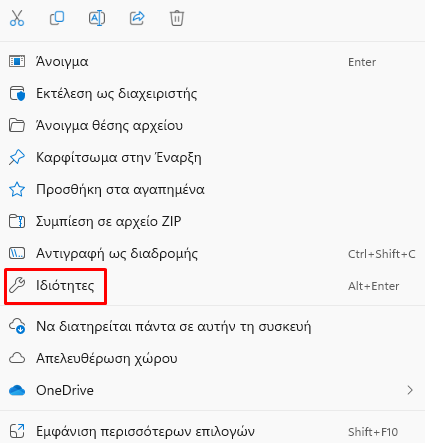Click the Cut scissors icon

point(17,18)
